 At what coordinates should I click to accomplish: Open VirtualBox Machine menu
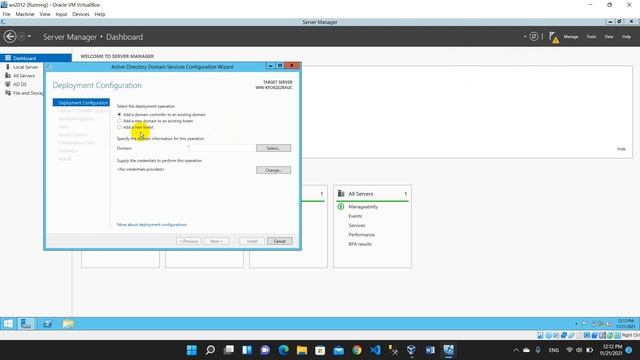(25, 14)
